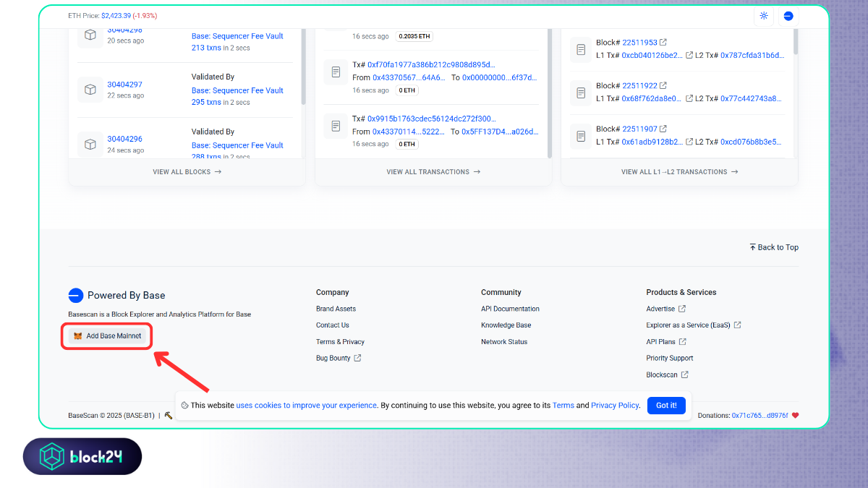Jump Back to Top of page
The height and width of the screenshot is (488, 868).
[774, 247]
